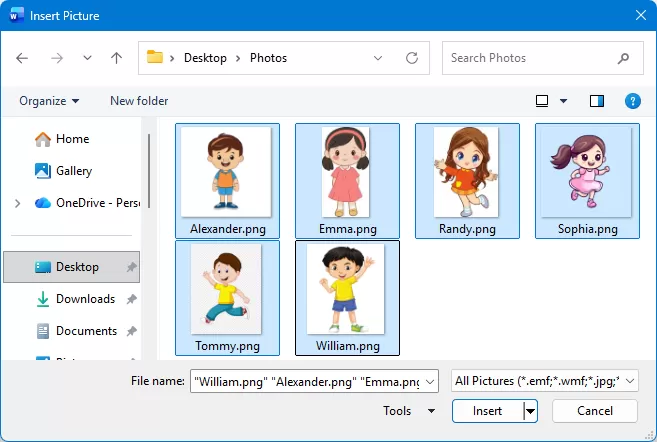This screenshot has width=657, height=442.
Task: Close the Insert Picture dialog
Action: click(641, 15)
